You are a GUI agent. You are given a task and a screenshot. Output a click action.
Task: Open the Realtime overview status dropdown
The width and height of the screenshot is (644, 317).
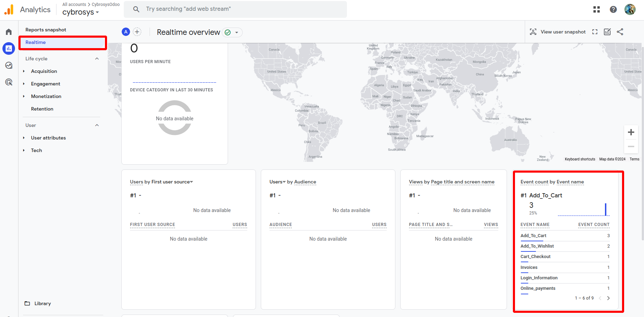point(237,32)
